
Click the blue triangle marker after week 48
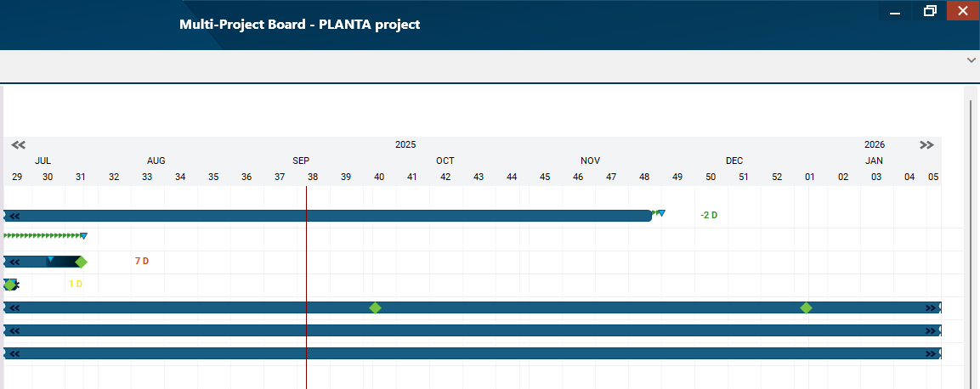[x=661, y=213]
